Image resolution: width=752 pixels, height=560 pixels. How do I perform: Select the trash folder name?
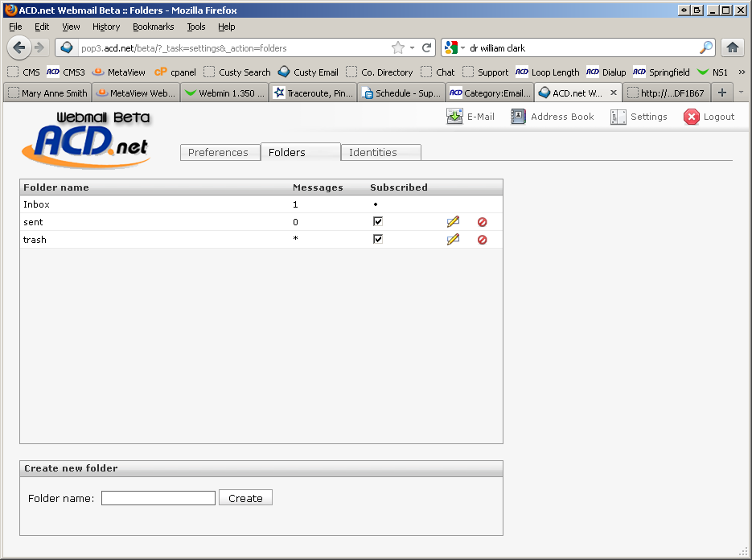click(35, 240)
